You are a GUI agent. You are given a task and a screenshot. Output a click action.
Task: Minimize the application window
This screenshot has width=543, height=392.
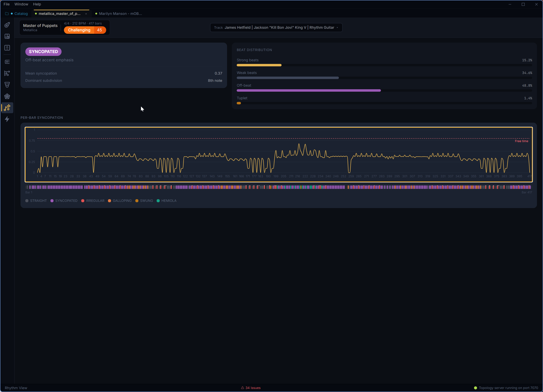510,4
